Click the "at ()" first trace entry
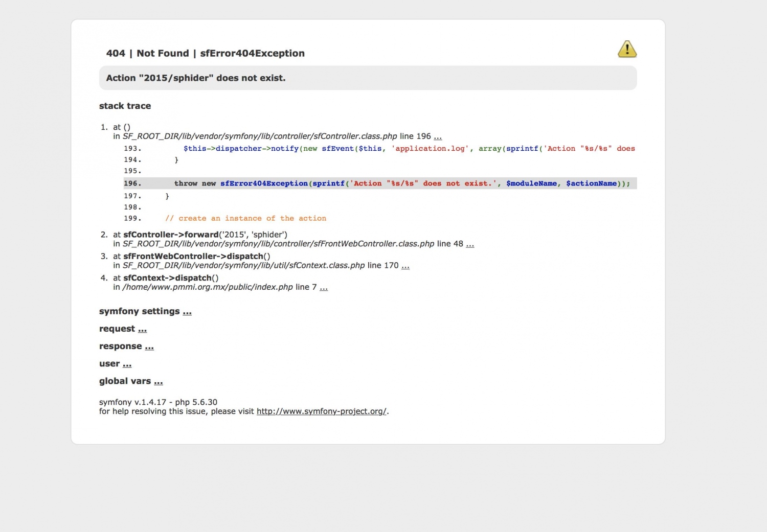 [122, 127]
